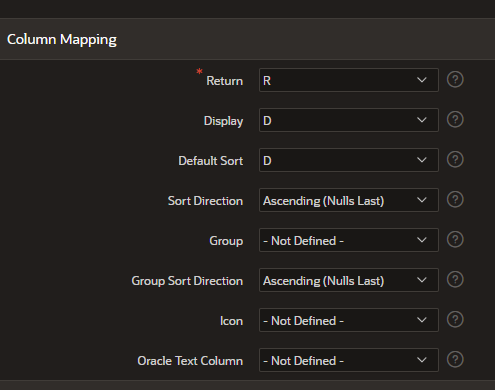This screenshot has height=390, width=495.
Task: Open help for Oracle Text Column
Action: pos(455,360)
